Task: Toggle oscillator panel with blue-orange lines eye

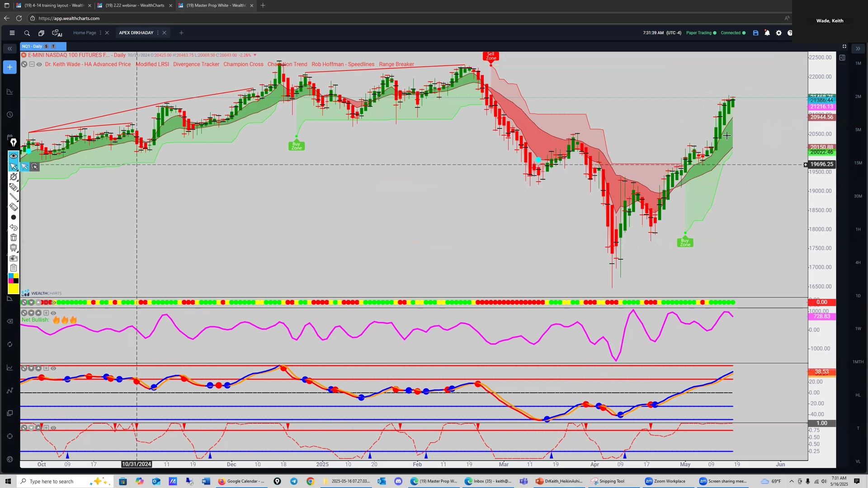Action: coord(53,369)
